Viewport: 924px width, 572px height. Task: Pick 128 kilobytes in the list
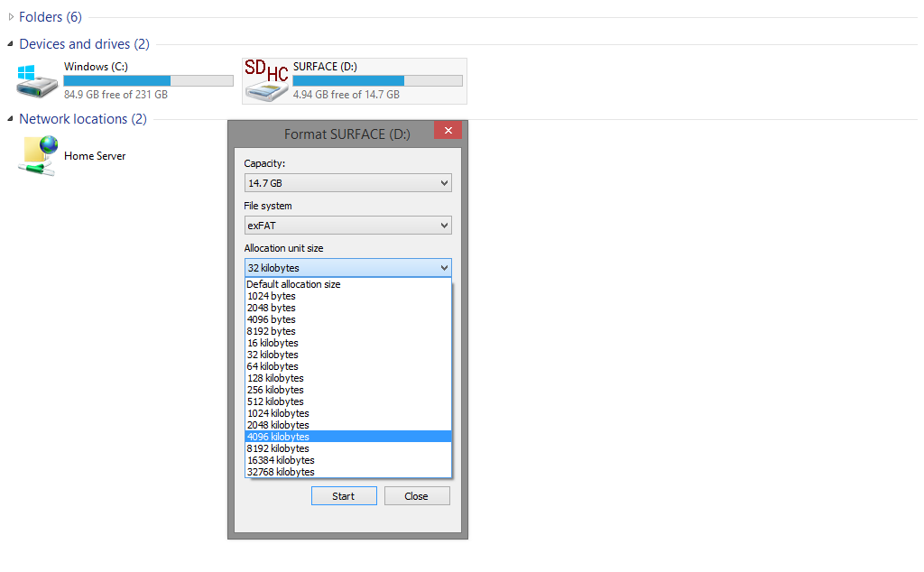(x=347, y=378)
